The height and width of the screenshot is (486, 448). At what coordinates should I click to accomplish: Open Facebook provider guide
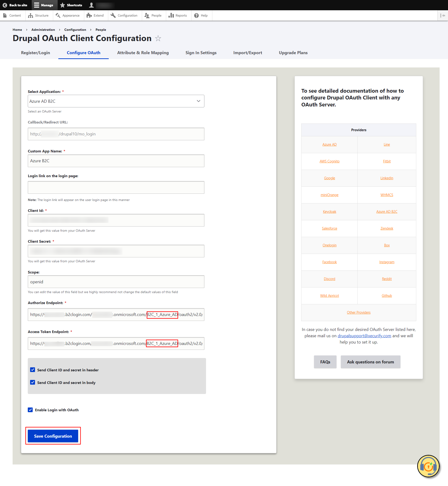tap(329, 262)
